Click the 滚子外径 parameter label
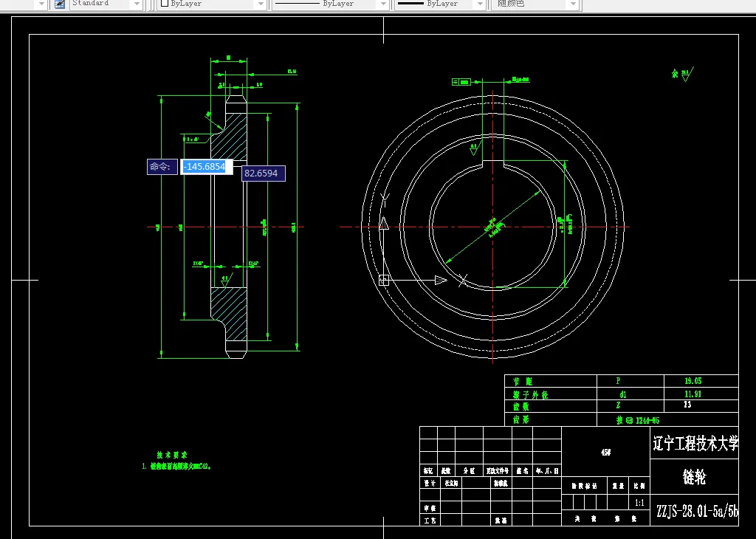The width and height of the screenshot is (756, 539). (x=530, y=395)
